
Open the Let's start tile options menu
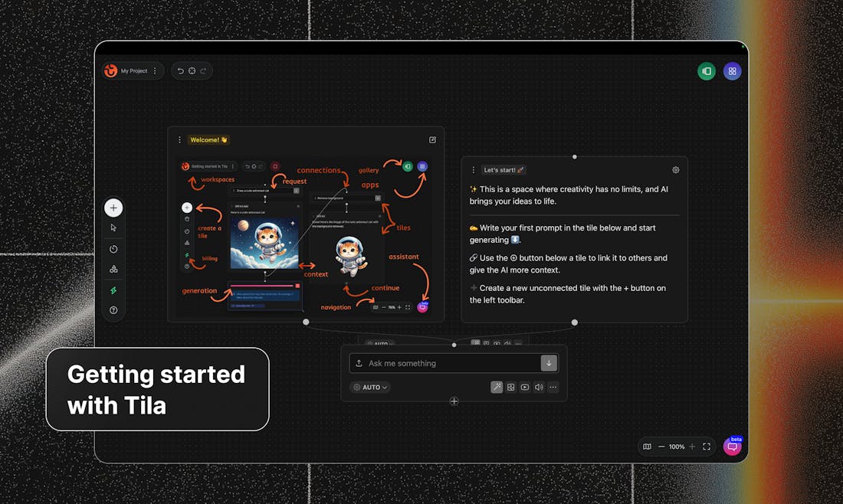click(x=473, y=170)
